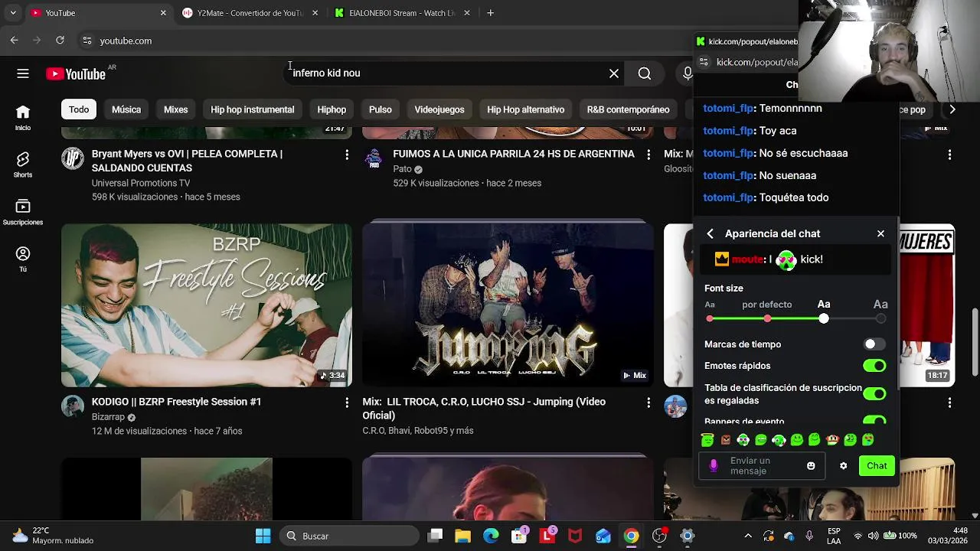Start voice search with the microphone

point(687,73)
